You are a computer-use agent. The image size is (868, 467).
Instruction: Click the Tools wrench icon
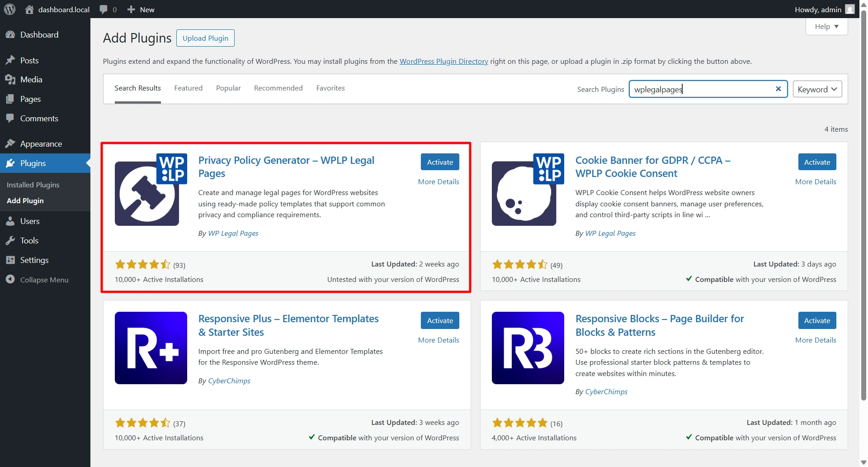(10, 241)
